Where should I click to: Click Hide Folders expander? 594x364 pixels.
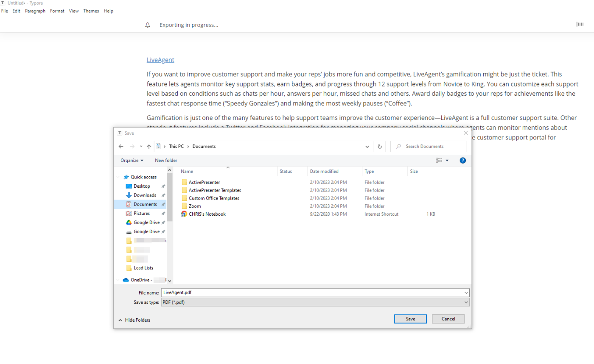134,320
